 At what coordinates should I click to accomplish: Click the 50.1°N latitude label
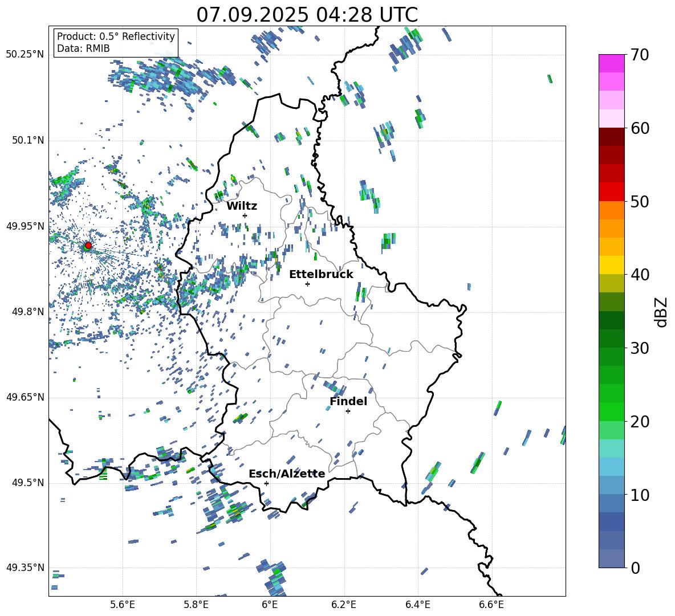click(x=28, y=140)
